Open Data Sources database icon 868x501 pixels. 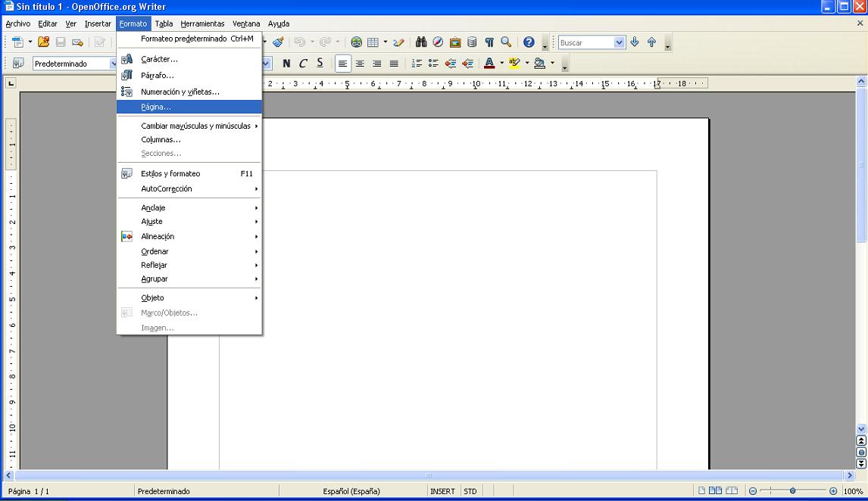[x=472, y=42]
